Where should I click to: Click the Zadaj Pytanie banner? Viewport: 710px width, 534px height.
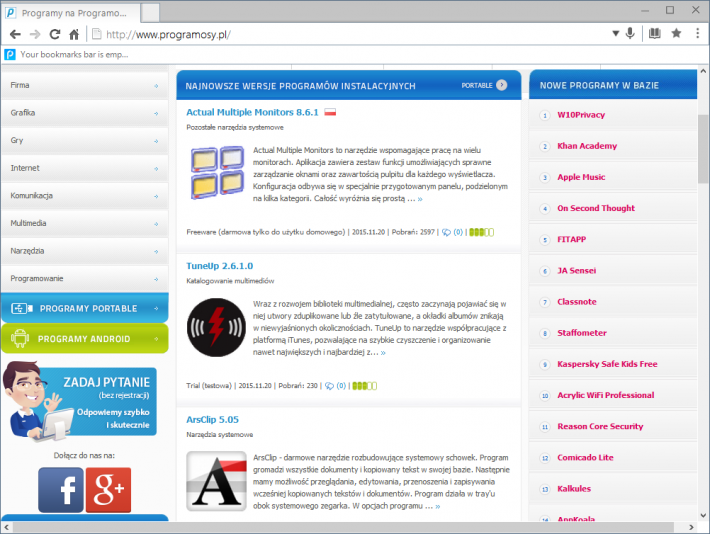click(x=80, y=401)
